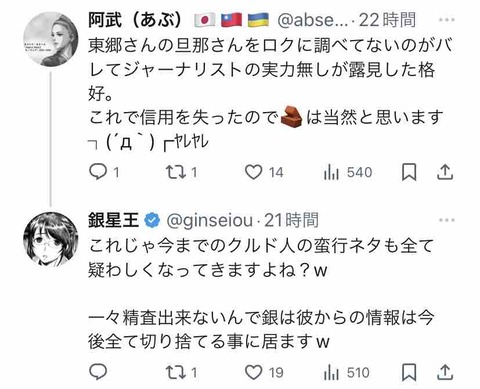Open more options for 阿武's tweet
The image size is (480, 389).
click(447, 20)
